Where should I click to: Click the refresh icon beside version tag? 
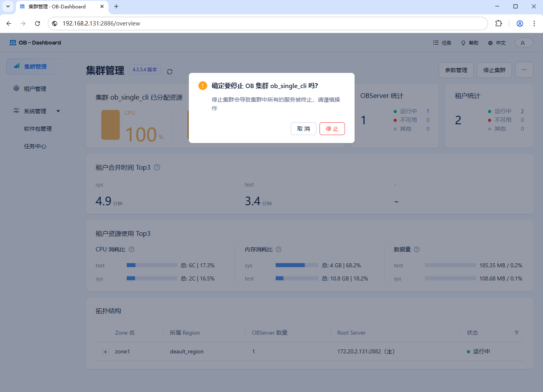pos(170,72)
